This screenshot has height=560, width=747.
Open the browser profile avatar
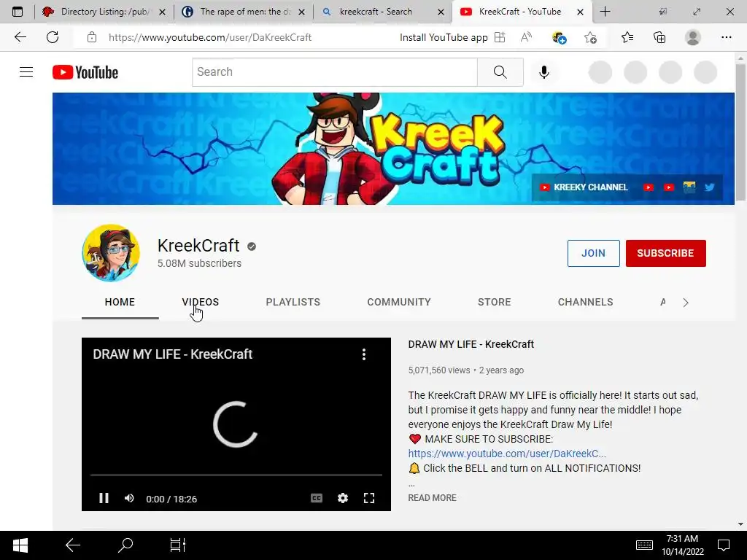click(x=693, y=37)
